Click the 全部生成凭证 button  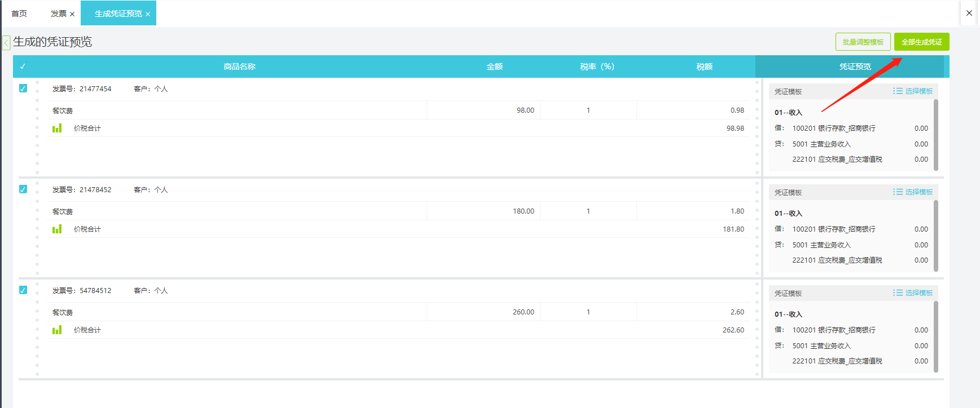(922, 42)
